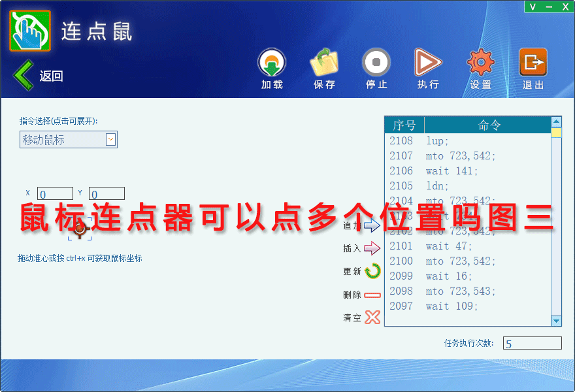Insert command with 插入 arrow

pos(372,248)
